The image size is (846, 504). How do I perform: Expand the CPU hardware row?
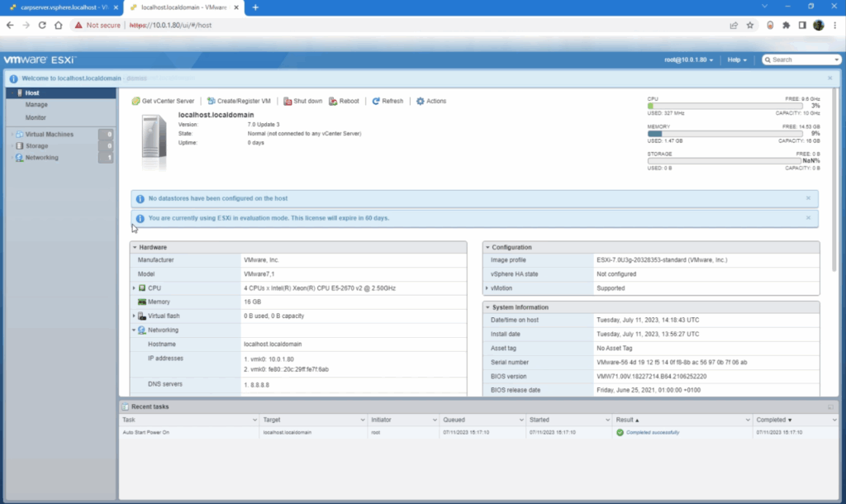[x=134, y=288]
